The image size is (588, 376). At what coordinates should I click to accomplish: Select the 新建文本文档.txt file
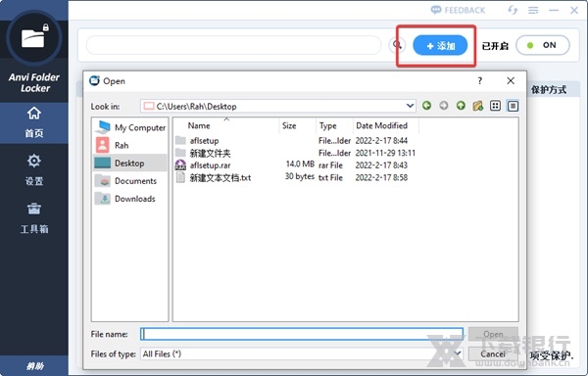(220, 177)
